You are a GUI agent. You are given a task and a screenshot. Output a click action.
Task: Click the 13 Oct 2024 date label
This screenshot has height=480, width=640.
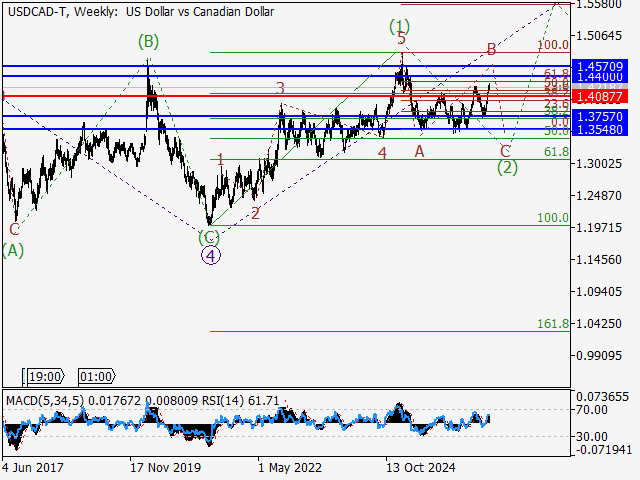pyautogui.click(x=420, y=467)
